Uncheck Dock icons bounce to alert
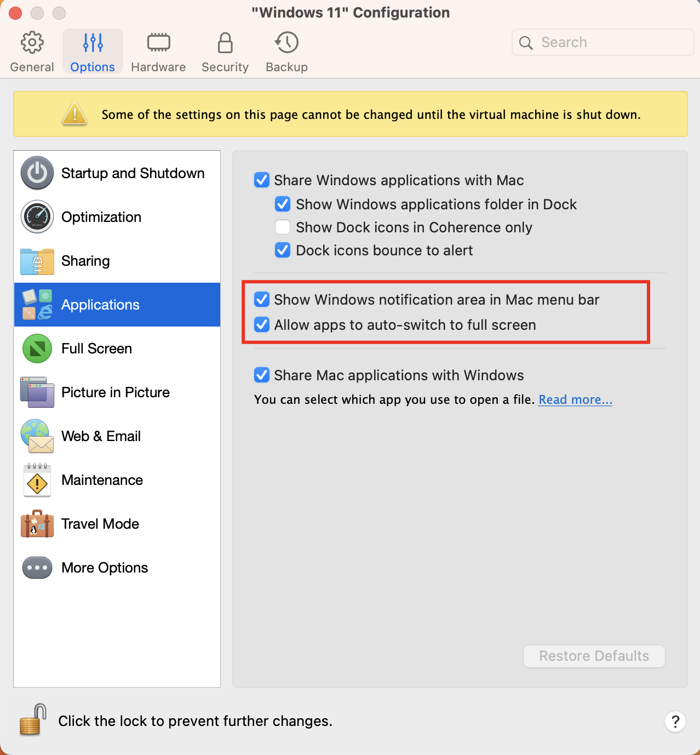700x755 pixels. coord(283,250)
